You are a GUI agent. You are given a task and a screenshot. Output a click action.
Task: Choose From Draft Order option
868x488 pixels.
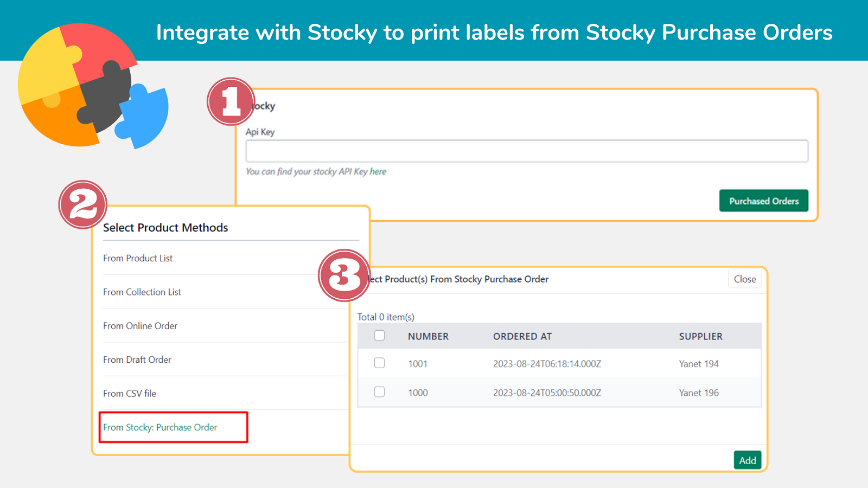click(x=137, y=359)
